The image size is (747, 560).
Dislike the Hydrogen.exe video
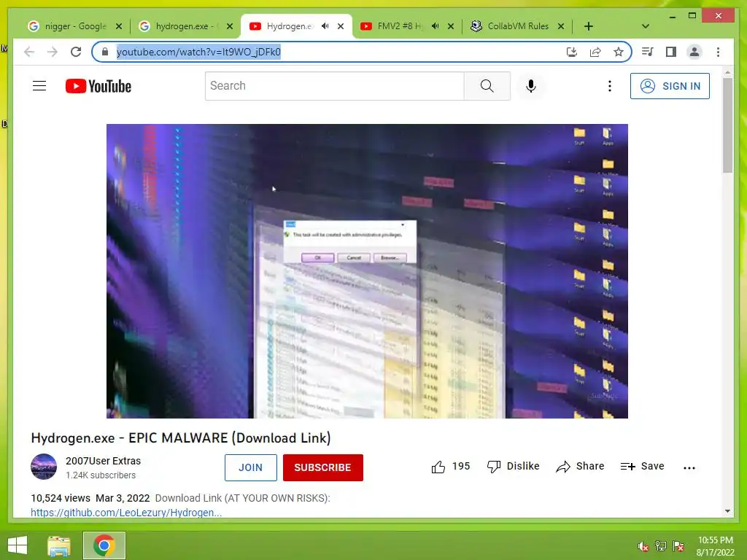coord(513,467)
